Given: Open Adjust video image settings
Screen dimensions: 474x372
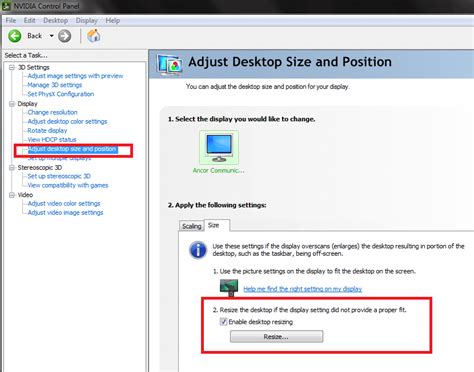Looking at the screenshot, I should [65, 212].
